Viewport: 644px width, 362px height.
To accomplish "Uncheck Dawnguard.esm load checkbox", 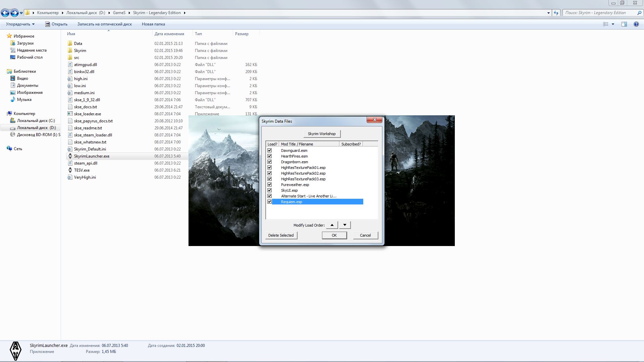I will point(269,150).
